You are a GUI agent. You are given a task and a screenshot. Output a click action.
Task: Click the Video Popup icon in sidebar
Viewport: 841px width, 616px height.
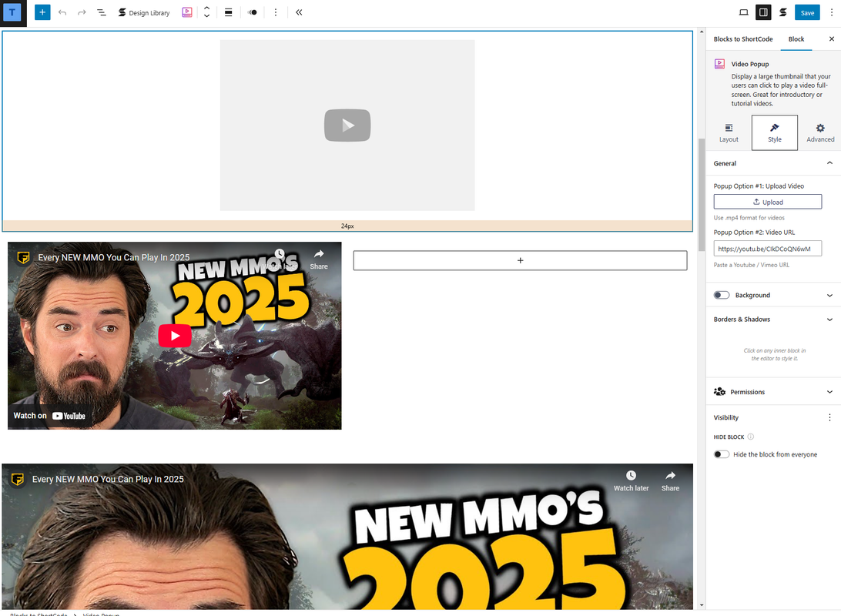tap(720, 64)
